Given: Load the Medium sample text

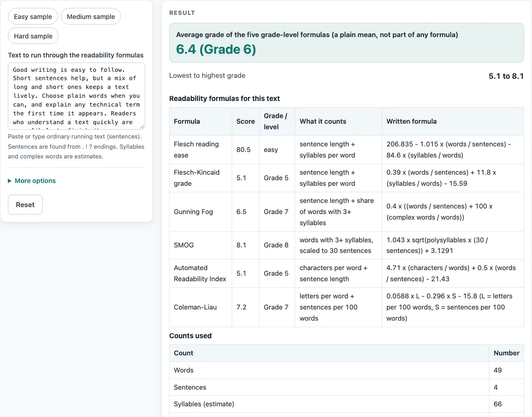Looking at the screenshot, I should pyautogui.click(x=90, y=17).
